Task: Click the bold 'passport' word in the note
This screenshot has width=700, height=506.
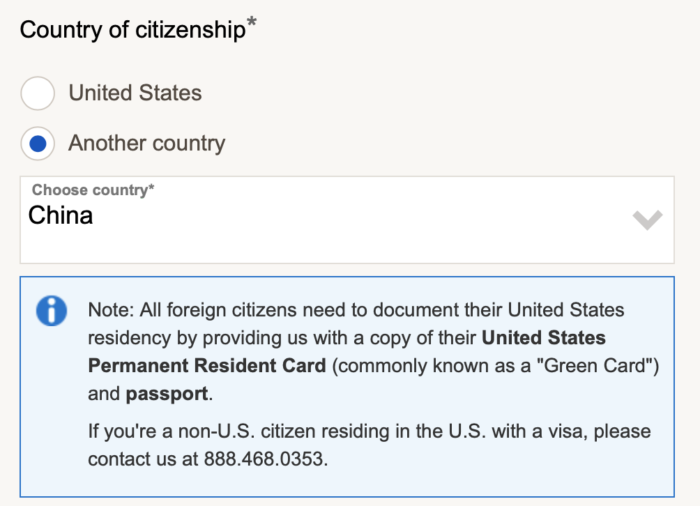Action: click(x=167, y=394)
